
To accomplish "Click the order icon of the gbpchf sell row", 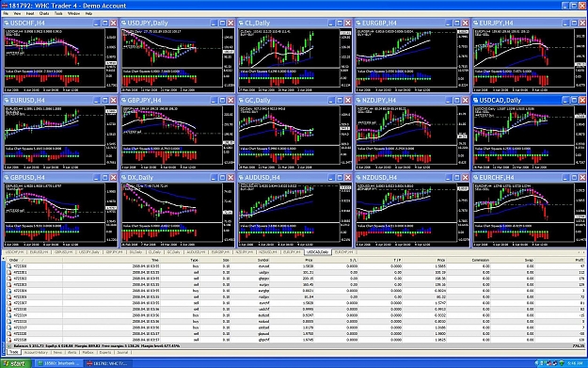I will tap(9, 340).
